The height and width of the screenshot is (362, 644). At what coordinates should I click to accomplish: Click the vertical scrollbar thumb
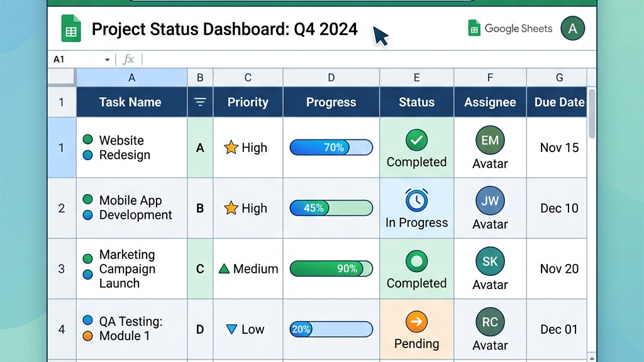[x=591, y=114]
